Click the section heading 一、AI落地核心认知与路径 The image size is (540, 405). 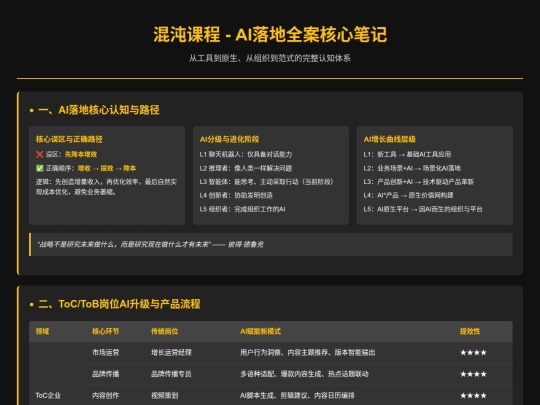pyautogui.click(x=98, y=110)
